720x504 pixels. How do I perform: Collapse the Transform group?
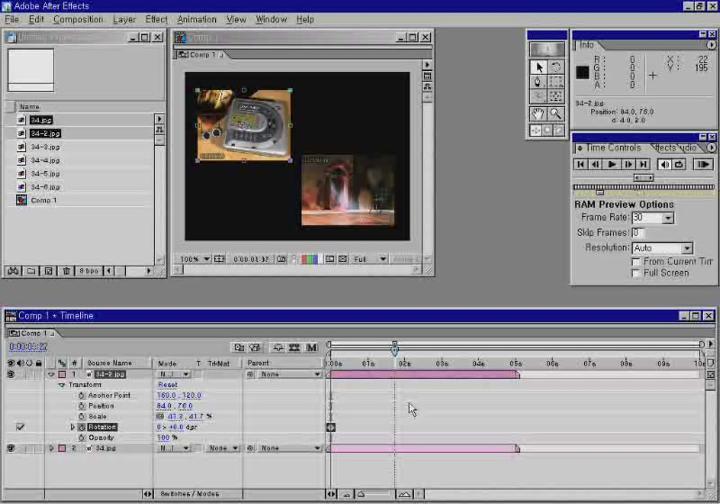62,385
